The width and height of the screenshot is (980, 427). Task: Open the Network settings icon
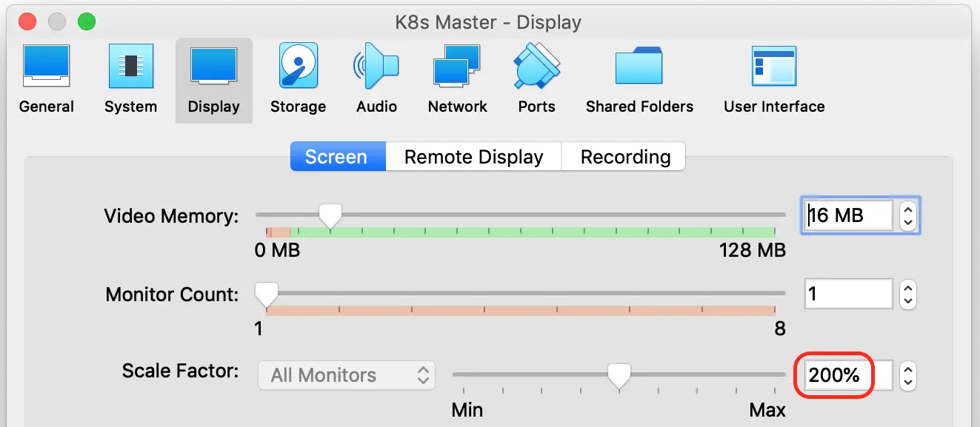[x=457, y=79]
